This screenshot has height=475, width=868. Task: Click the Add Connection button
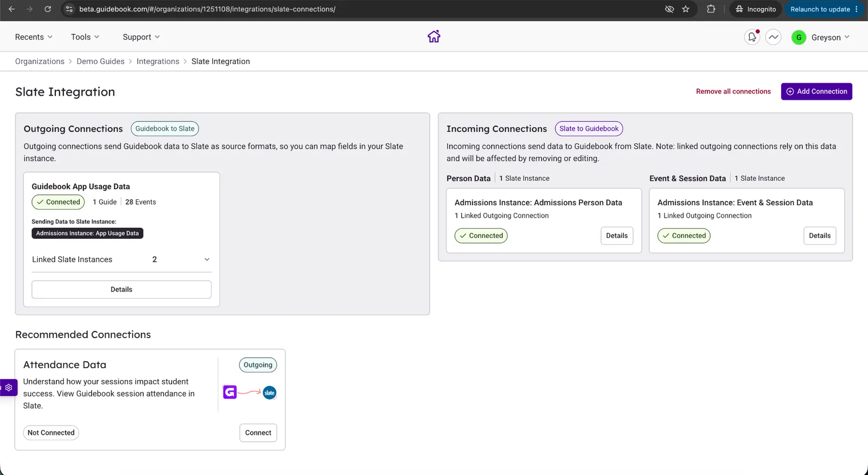[x=816, y=91]
